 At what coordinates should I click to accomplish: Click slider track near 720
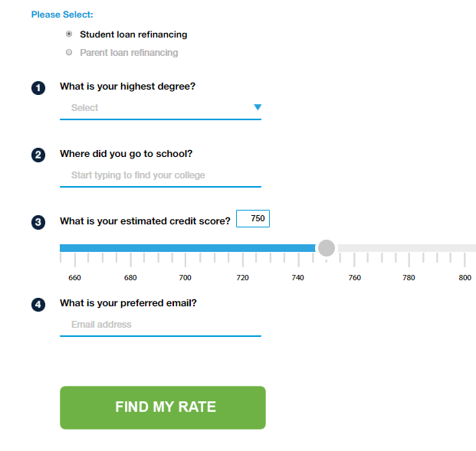pos(242,248)
